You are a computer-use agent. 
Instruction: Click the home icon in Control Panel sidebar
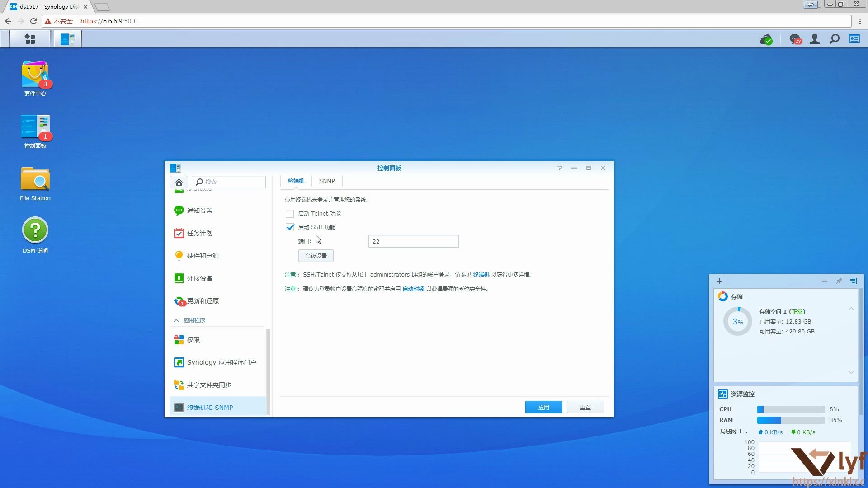click(x=179, y=182)
